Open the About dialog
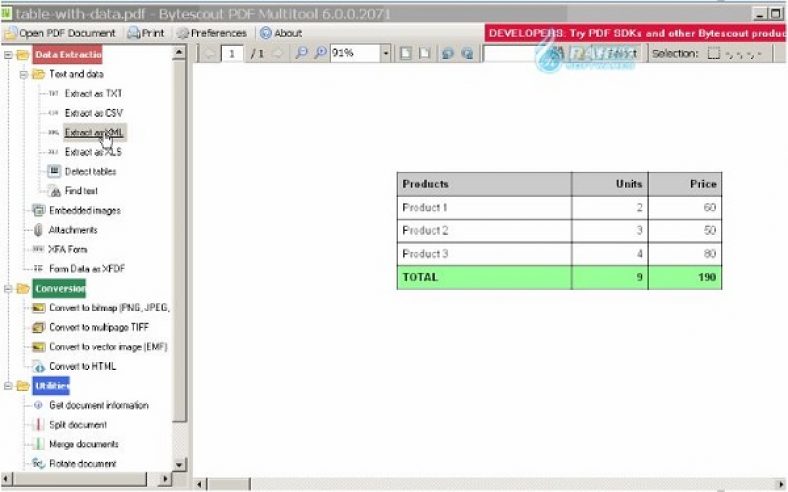788x492 pixels. [281, 33]
